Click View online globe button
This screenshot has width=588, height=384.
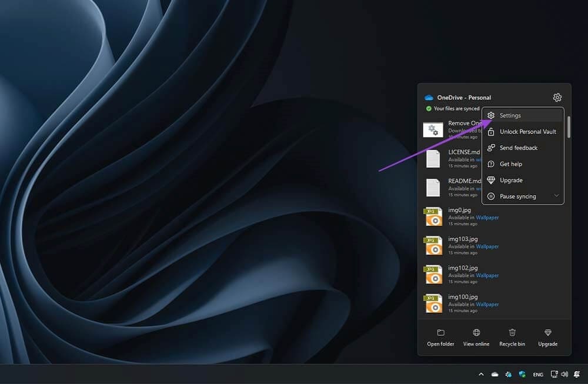coord(476,338)
